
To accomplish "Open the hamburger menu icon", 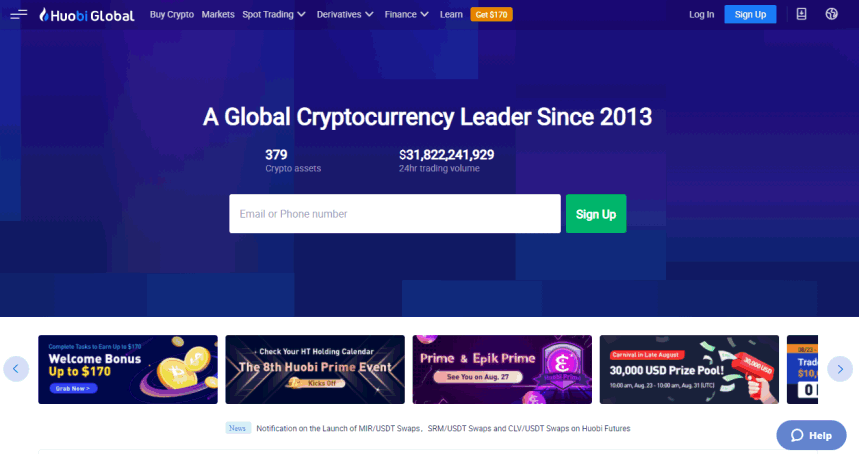I will tap(19, 14).
